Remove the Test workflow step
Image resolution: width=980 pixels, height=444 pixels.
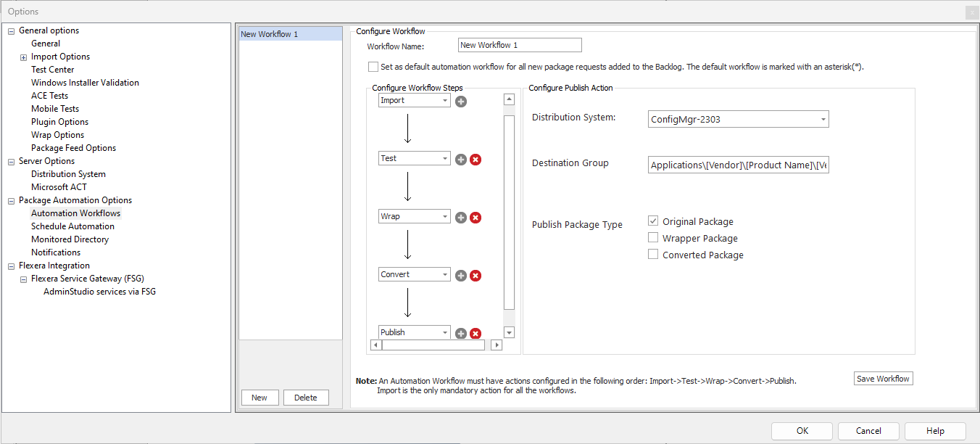click(476, 160)
